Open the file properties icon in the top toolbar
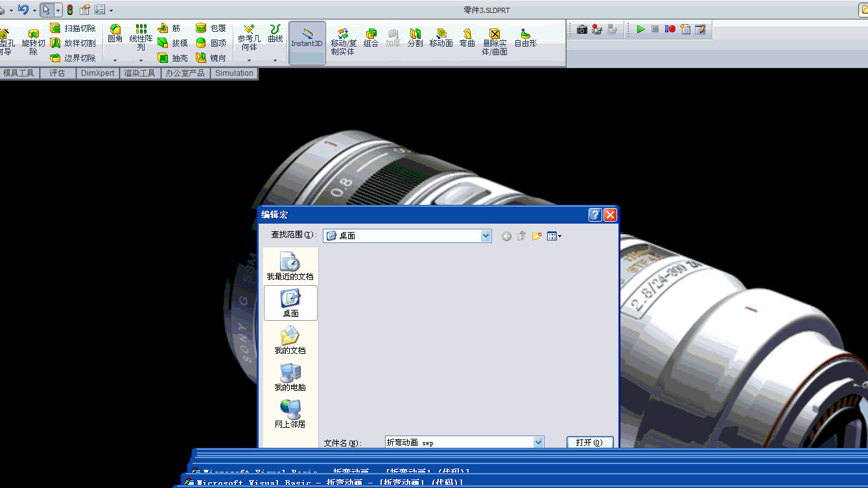 [x=85, y=10]
